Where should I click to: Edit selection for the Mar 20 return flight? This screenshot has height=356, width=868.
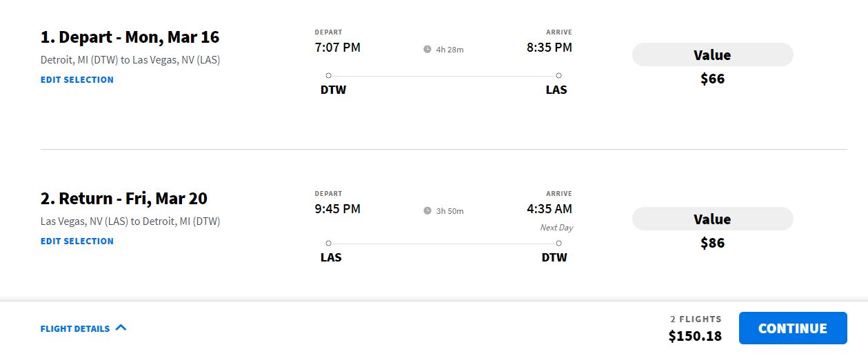[x=77, y=241]
